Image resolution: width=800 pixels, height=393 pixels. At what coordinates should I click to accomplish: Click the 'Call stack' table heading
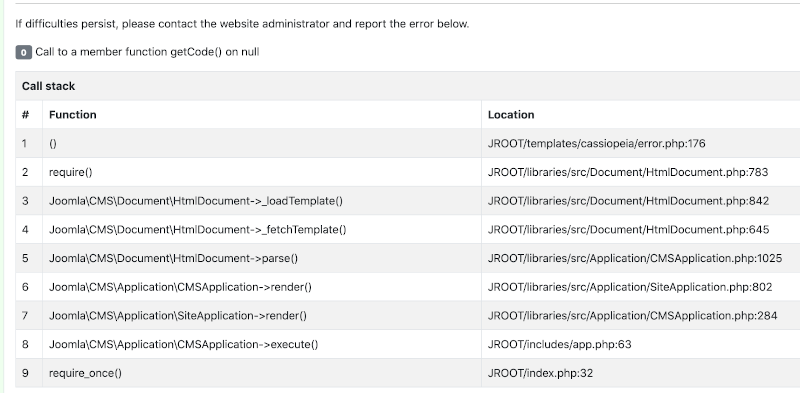[48, 86]
